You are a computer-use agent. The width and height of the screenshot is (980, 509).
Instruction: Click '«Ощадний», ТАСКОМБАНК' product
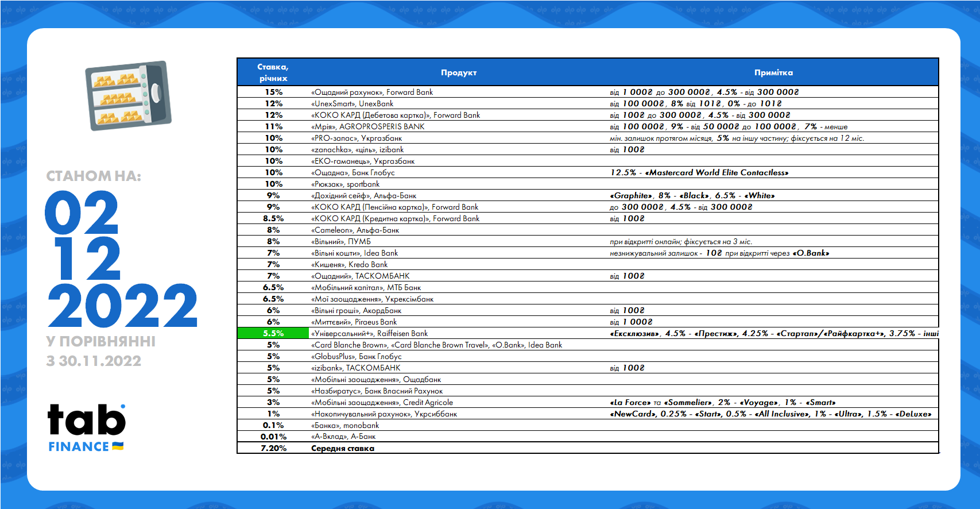(x=361, y=276)
